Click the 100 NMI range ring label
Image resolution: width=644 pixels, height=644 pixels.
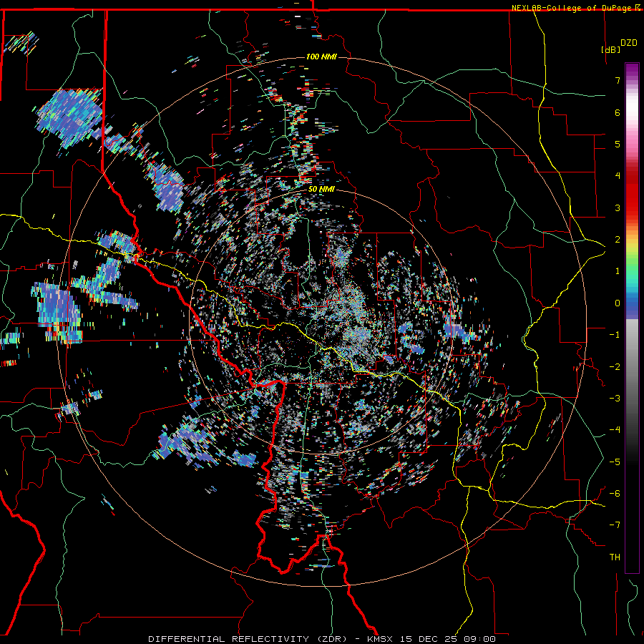[x=321, y=57]
